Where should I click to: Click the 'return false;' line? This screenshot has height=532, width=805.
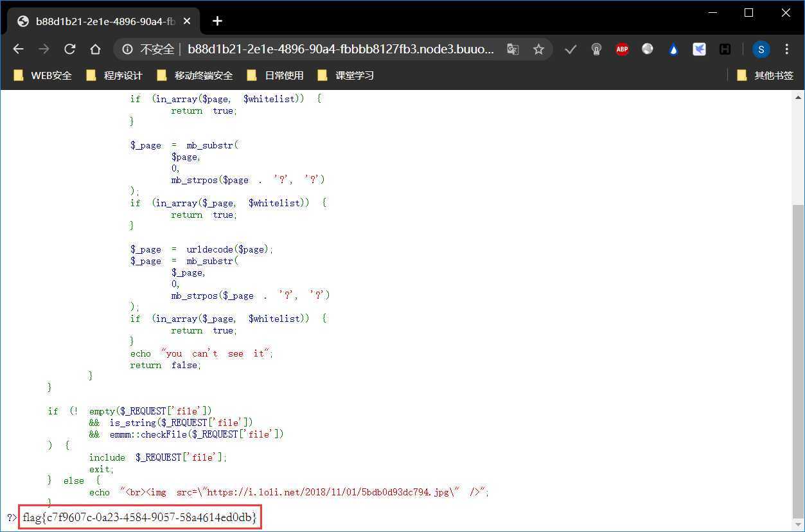pyautogui.click(x=166, y=365)
